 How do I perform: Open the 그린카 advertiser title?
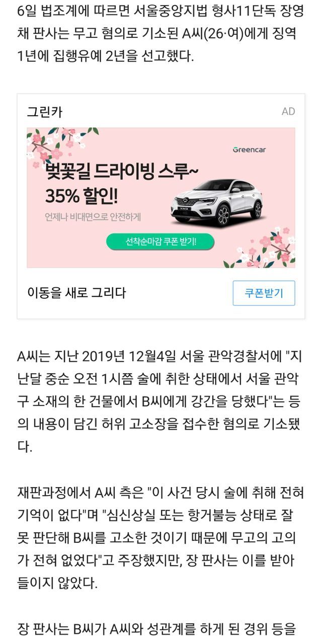point(45,112)
